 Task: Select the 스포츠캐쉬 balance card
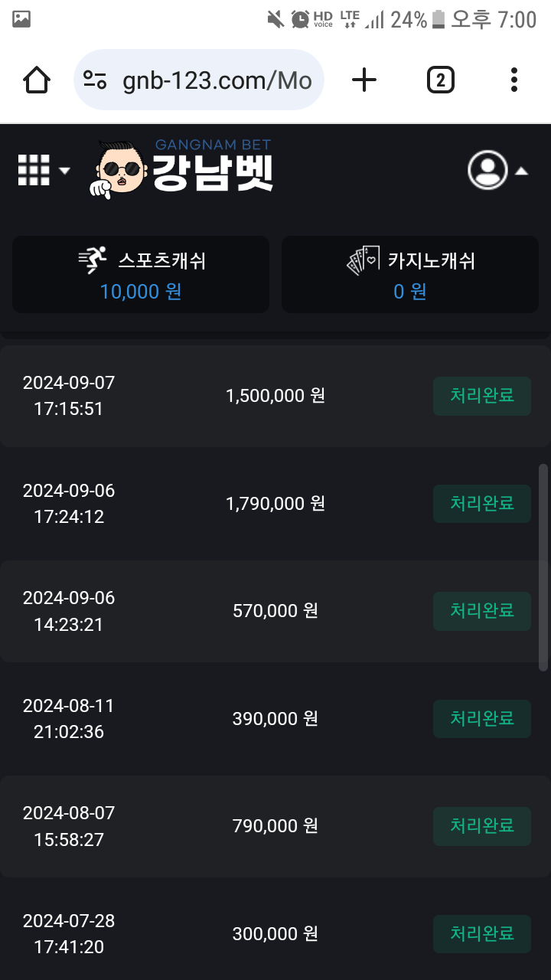[141, 274]
